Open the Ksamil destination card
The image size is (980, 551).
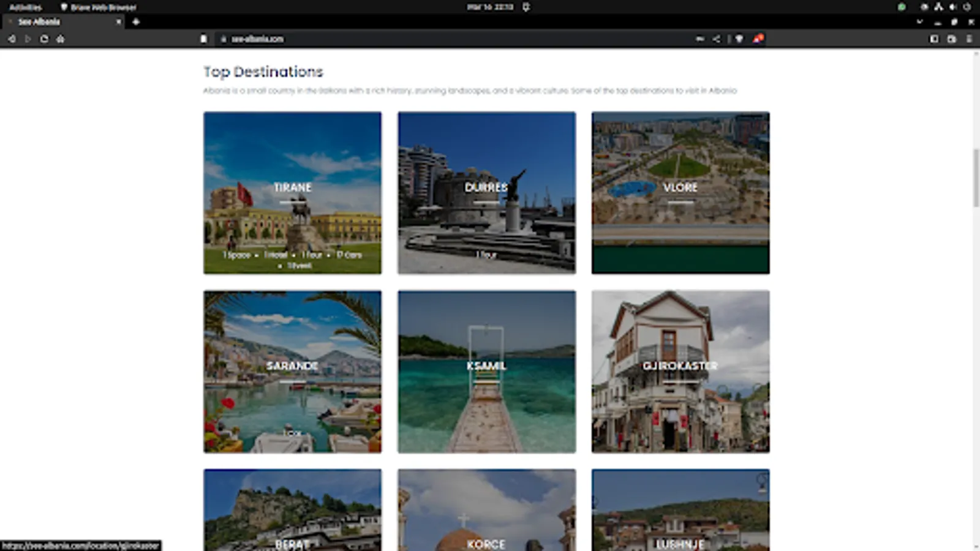486,371
